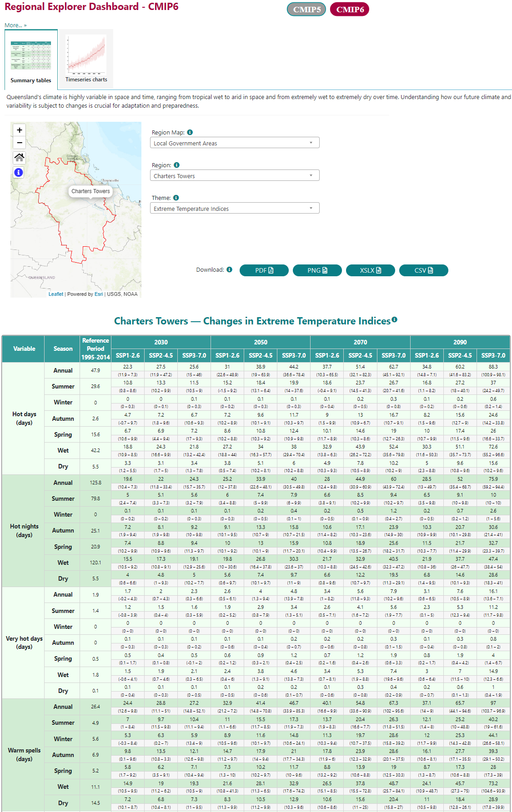This screenshot has height=812, width=512.
Task: Click the Hot days Annual reference value 47.9
Action: coord(95,370)
